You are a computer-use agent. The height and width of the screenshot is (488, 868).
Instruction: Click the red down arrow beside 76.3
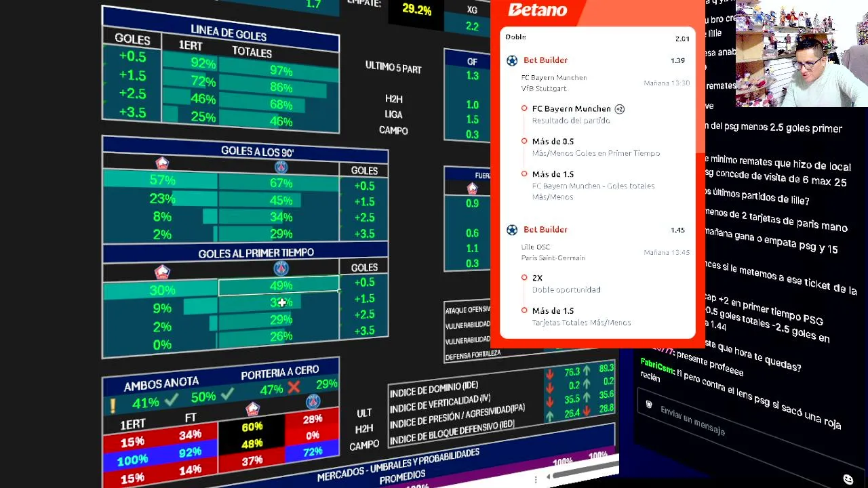(549, 373)
